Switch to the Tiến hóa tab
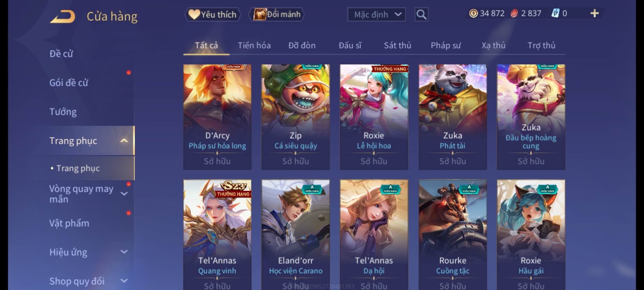644x290 pixels. 254,45
